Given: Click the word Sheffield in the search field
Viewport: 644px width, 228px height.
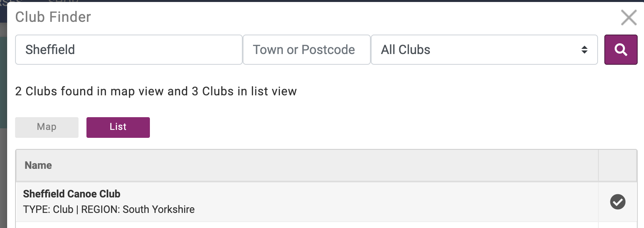Looking at the screenshot, I should click(50, 50).
